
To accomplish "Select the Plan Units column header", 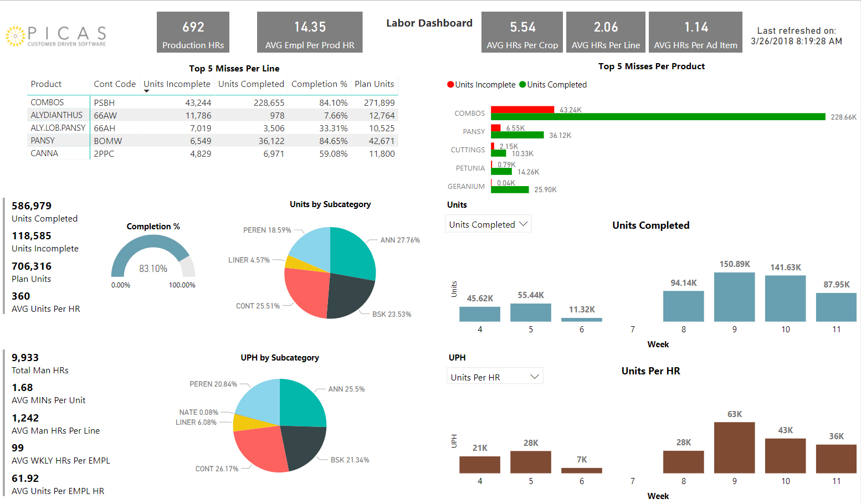I will [374, 84].
